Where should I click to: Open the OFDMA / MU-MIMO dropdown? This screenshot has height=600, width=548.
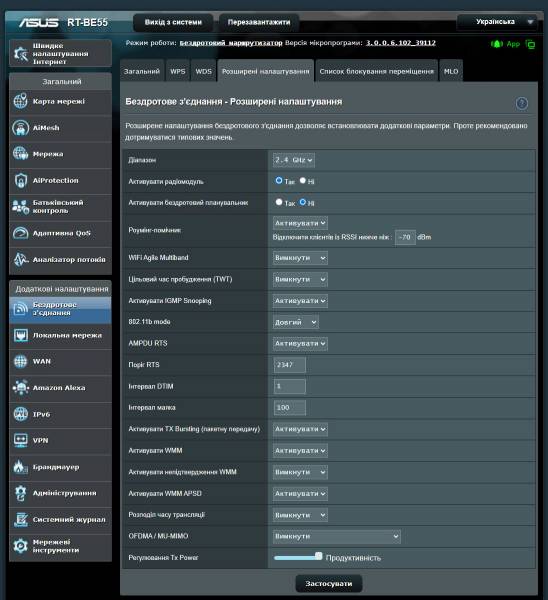tap(337, 536)
